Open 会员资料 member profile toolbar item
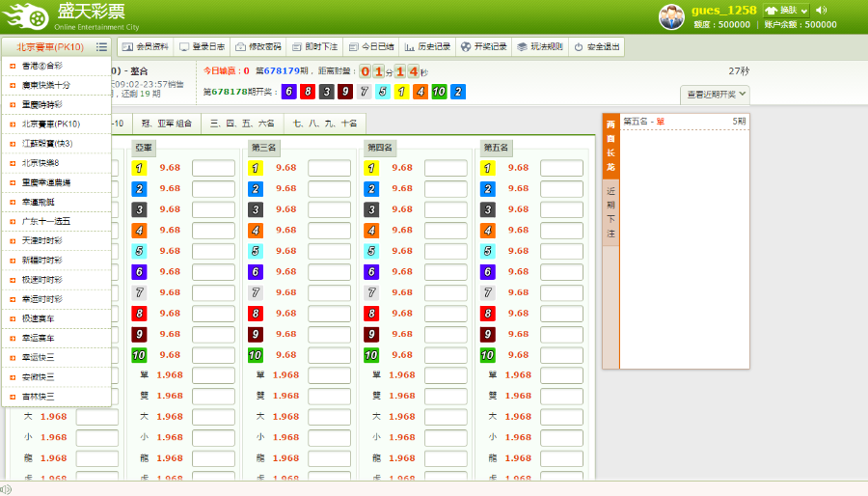The image size is (868, 496). [146, 46]
